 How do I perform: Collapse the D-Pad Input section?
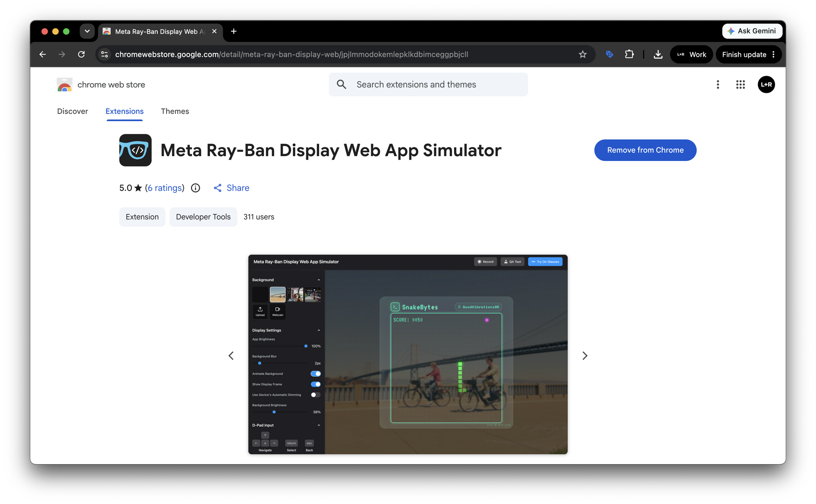tap(319, 425)
